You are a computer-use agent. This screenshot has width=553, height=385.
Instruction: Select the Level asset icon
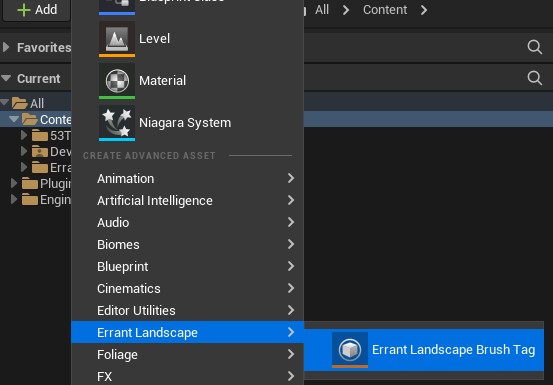(x=117, y=39)
